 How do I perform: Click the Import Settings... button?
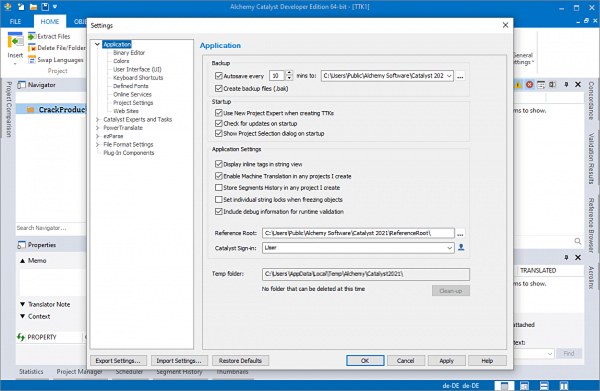(179, 360)
